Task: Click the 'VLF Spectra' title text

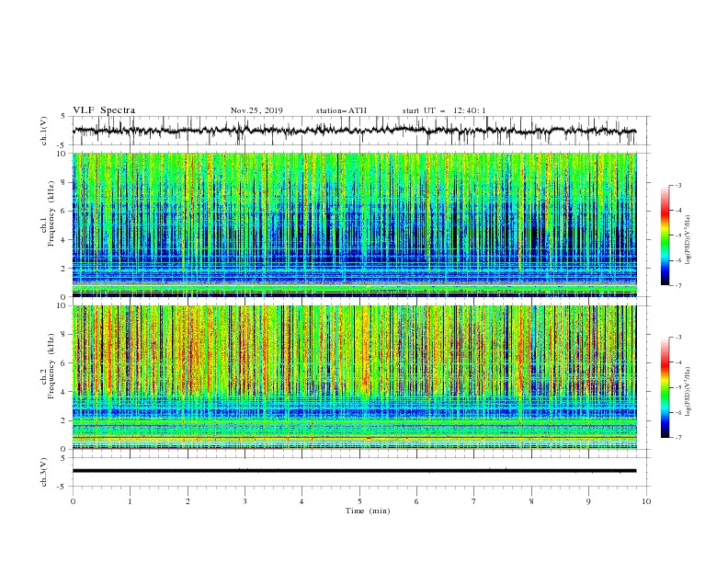Action: tap(104, 110)
